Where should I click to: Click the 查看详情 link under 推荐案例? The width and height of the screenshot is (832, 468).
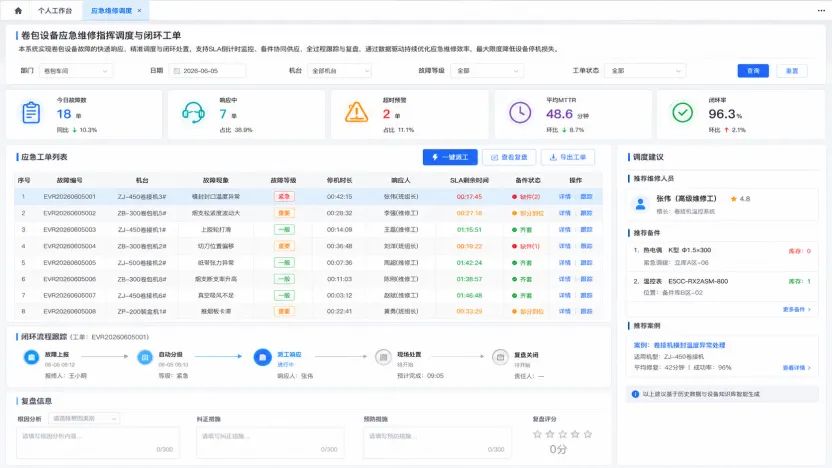796,367
